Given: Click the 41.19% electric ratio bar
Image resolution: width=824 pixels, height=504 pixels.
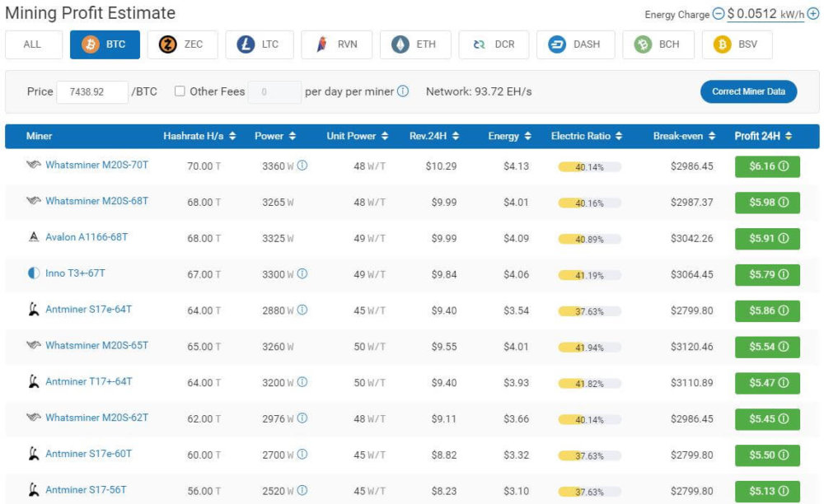Looking at the screenshot, I should coord(590,276).
